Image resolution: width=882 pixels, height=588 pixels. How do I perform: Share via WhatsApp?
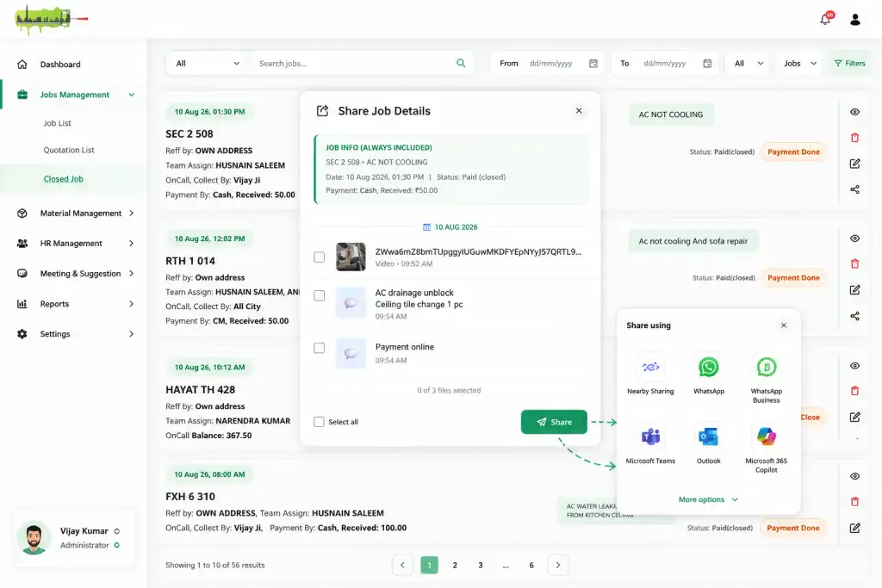click(709, 374)
